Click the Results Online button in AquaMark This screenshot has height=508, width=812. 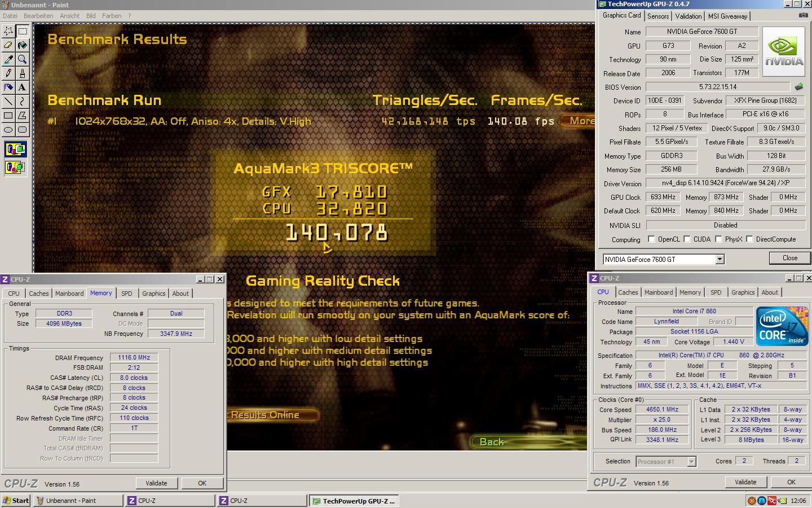[272, 415]
